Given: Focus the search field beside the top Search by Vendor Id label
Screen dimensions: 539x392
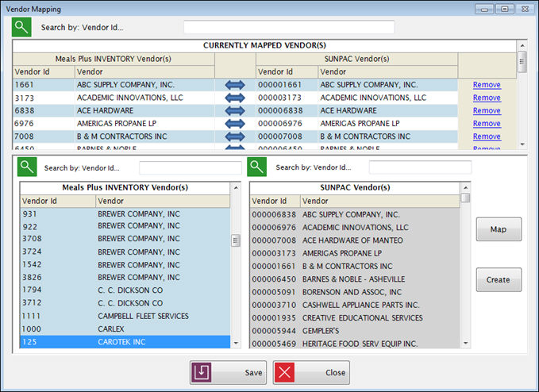Looking at the screenshot, I should pyautogui.click(x=289, y=27).
